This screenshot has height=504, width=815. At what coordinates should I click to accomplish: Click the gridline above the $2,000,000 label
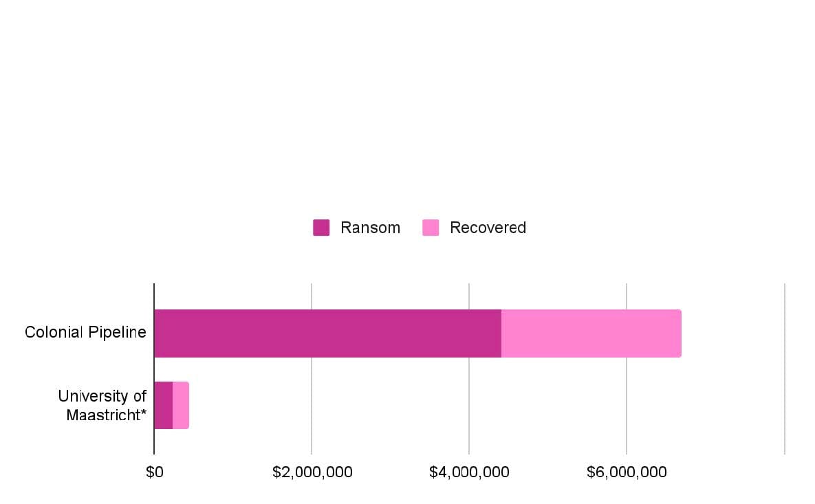coord(312,296)
